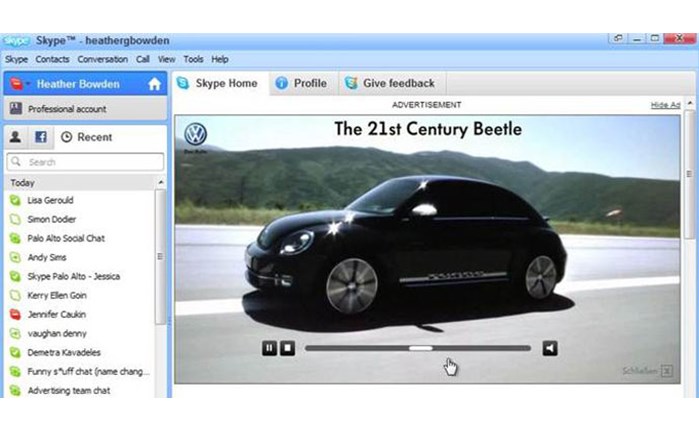Image resolution: width=699 pixels, height=430 pixels.
Task: Open the View menu
Action: (166, 59)
